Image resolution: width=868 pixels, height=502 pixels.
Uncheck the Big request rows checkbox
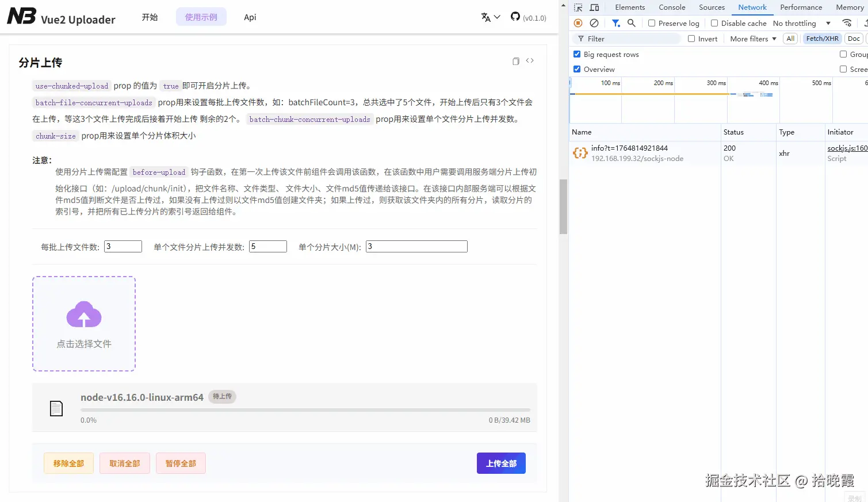(x=576, y=54)
